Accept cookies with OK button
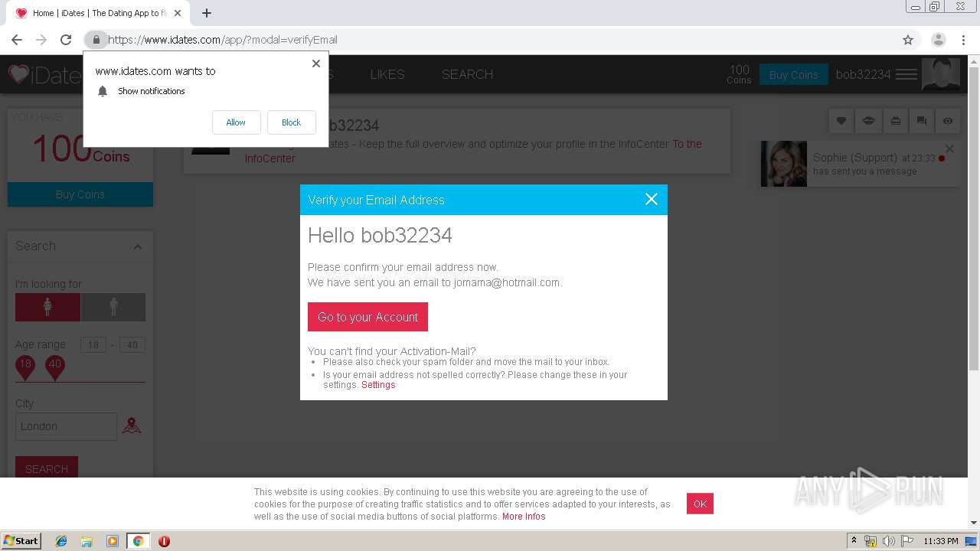The image size is (980, 551). point(700,504)
